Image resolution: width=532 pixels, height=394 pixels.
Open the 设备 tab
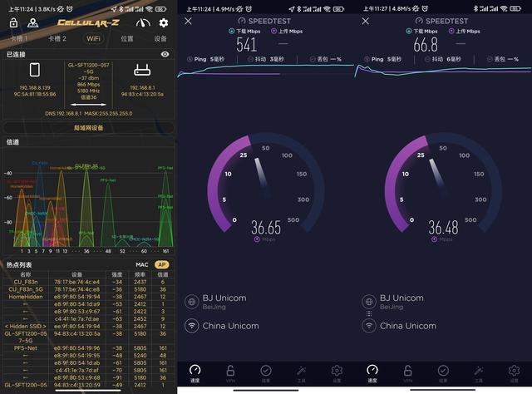[x=160, y=38]
